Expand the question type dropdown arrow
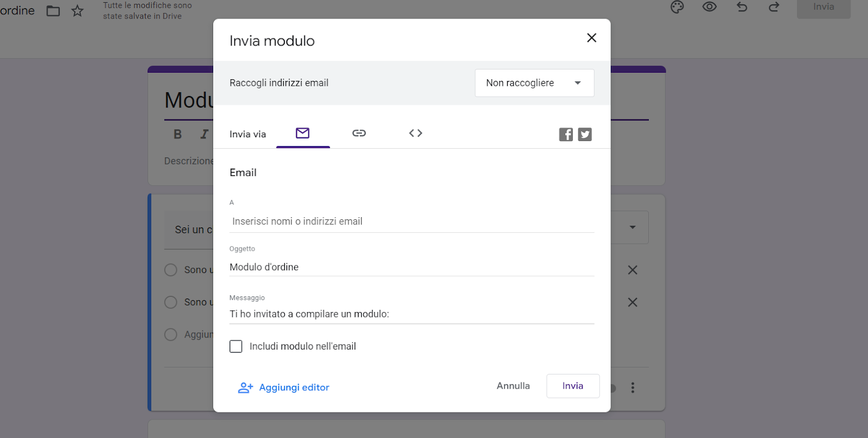868x438 pixels. (633, 227)
